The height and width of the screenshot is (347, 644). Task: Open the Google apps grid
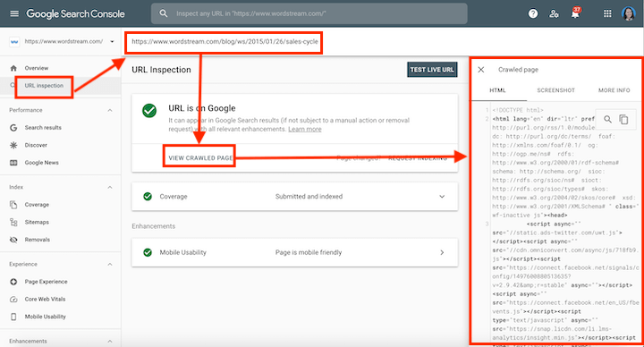tap(607, 13)
